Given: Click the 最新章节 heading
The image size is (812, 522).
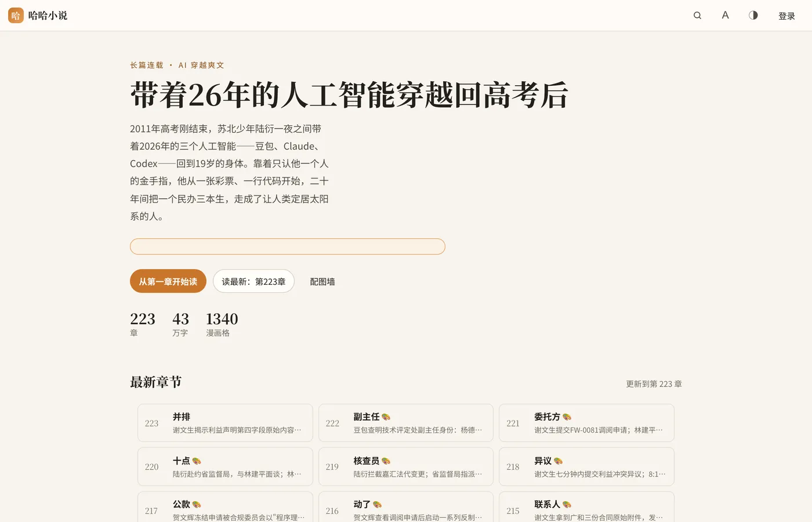Looking at the screenshot, I should click(156, 382).
